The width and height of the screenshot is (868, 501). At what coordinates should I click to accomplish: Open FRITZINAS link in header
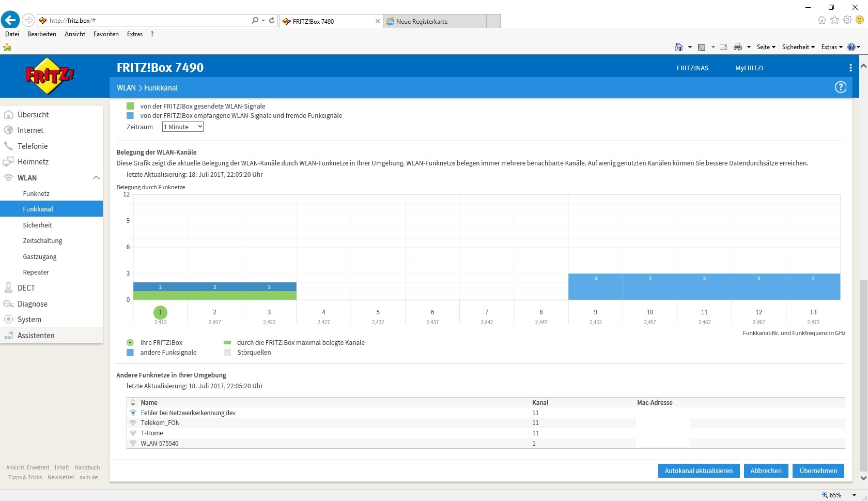[x=692, y=68]
